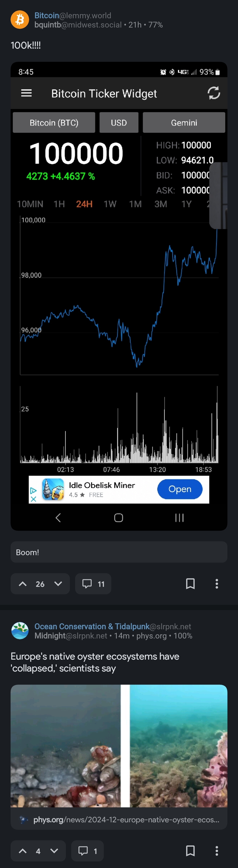This screenshot has height=868, width=238.
Task: Bookmark the Bitcoin 100k post
Action: [x=190, y=584]
